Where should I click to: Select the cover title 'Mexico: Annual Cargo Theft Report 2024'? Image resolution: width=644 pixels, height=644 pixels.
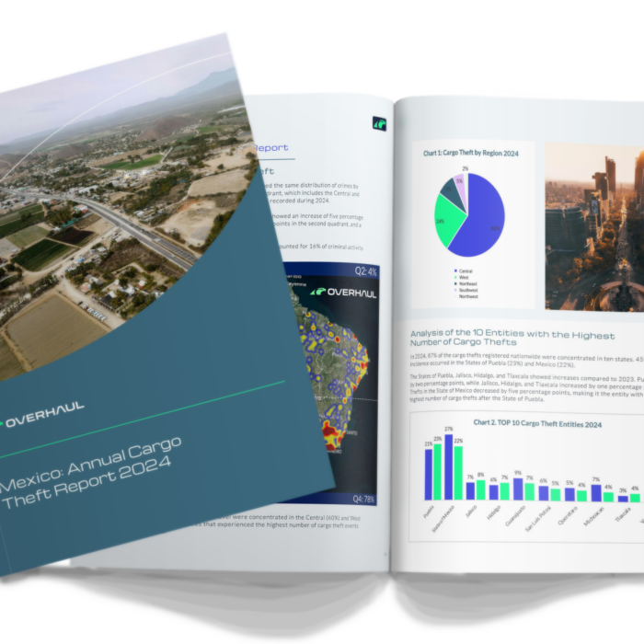[x=90, y=472]
